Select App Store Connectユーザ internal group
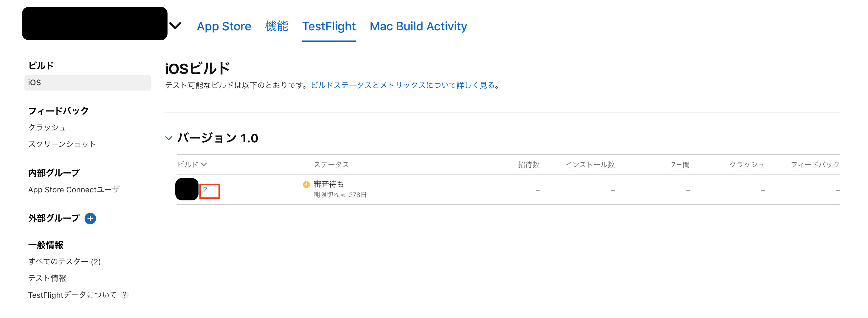 click(74, 189)
